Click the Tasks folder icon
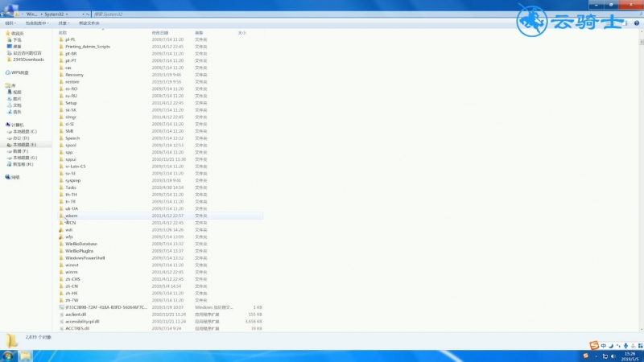 (x=62, y=187)
